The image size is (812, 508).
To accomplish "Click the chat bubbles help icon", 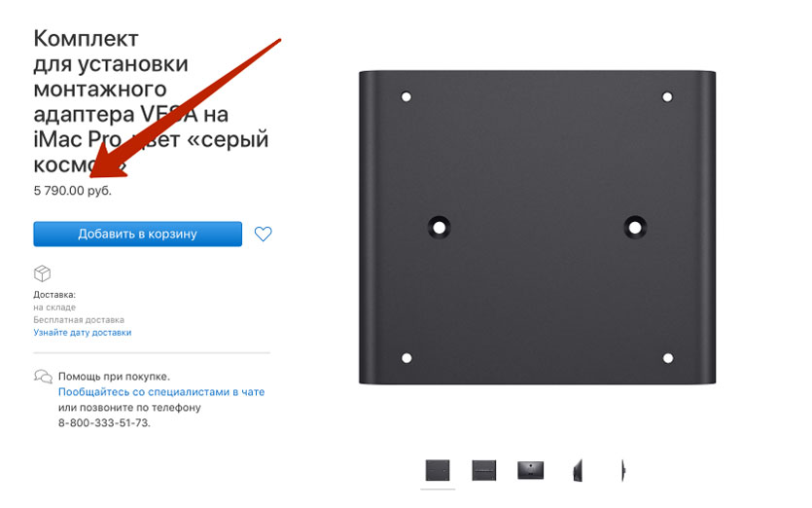I will tap(43, 377).
